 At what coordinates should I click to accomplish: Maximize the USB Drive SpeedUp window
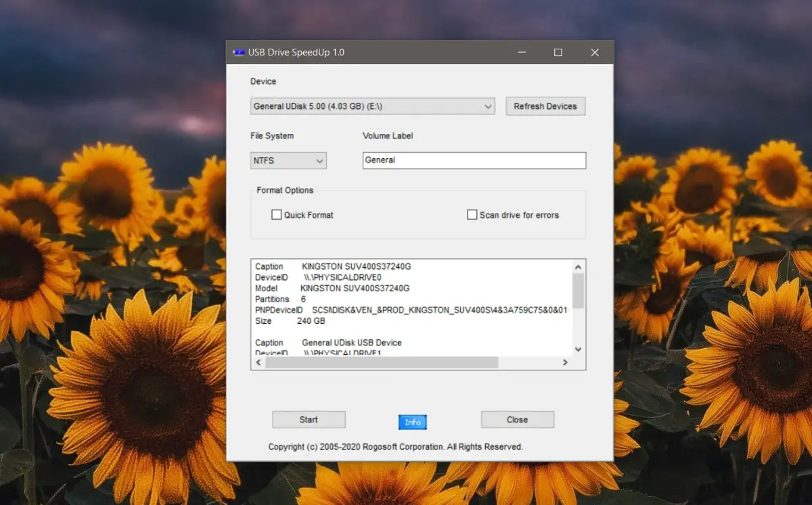pos(558,53)
